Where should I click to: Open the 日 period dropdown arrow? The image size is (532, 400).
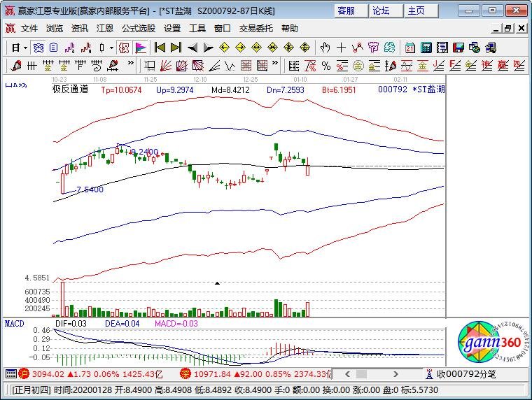coord(25,48)
